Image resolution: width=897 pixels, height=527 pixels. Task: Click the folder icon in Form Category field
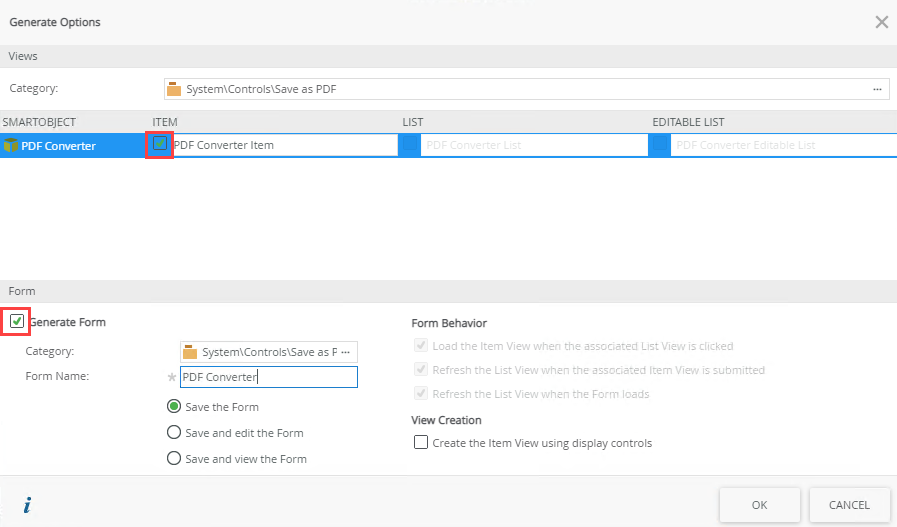tap(190, 352)
